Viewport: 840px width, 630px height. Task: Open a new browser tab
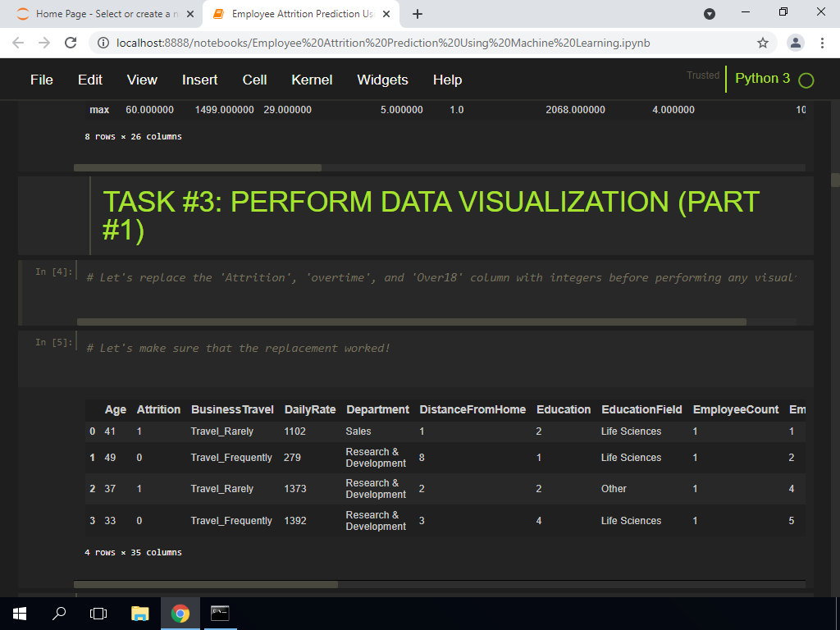click(418, 15)
